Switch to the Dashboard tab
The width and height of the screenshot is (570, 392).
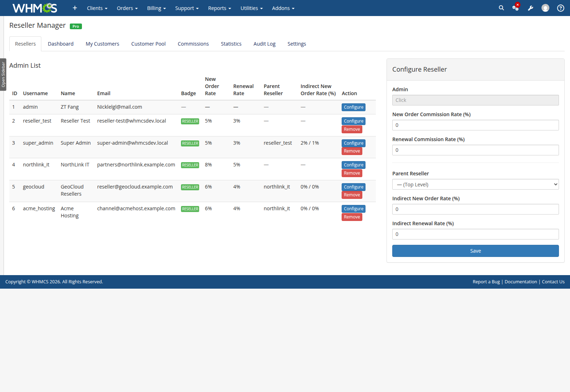(61, 44)
